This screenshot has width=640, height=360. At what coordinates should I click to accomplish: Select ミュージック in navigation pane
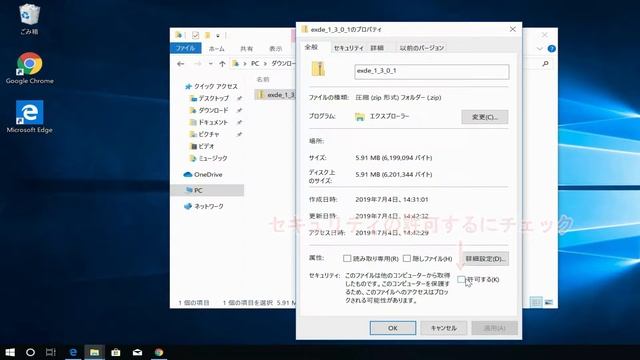[209, 158]
